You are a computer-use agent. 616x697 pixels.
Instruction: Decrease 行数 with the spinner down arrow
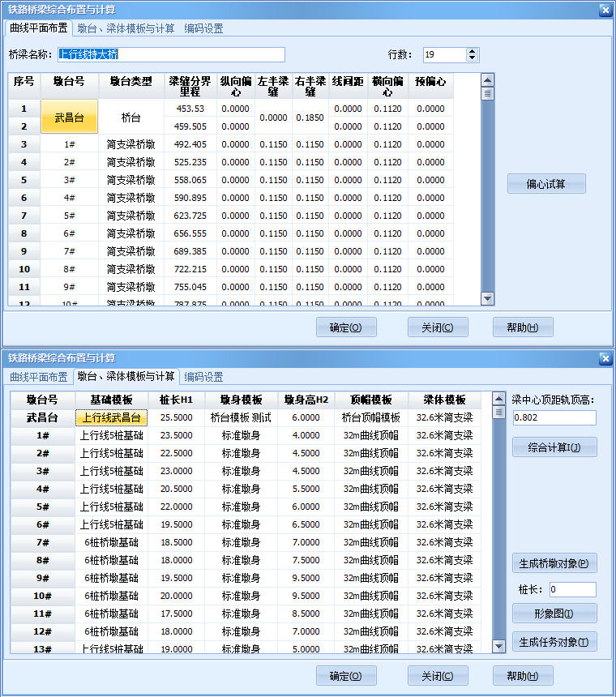coord(473,58)
